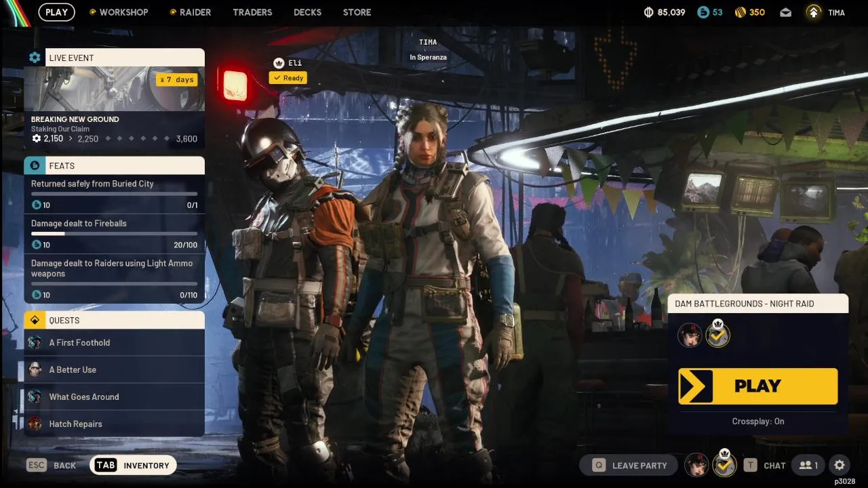
Task: Open the settings gear icon at bottom right
Action: point(840,465)
